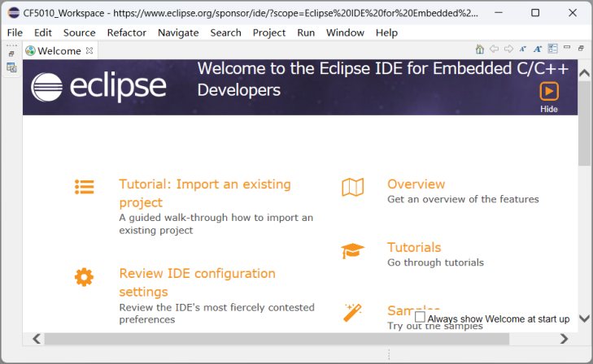
Task: Click the Reduce font size icon
Action: point(523,49)
